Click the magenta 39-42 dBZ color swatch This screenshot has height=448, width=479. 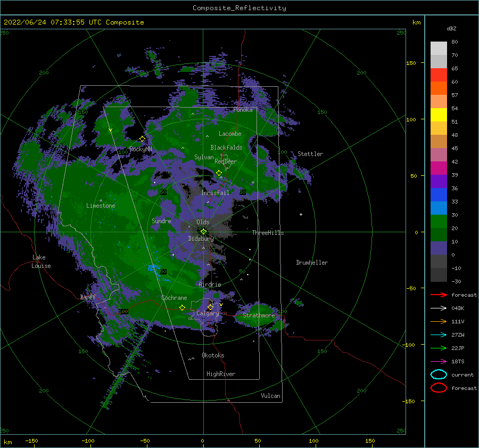coord(439,168)
